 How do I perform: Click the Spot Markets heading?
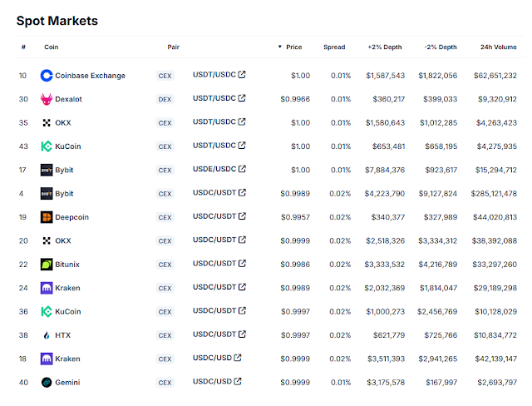pyautogui.click(x=57, y=21)
